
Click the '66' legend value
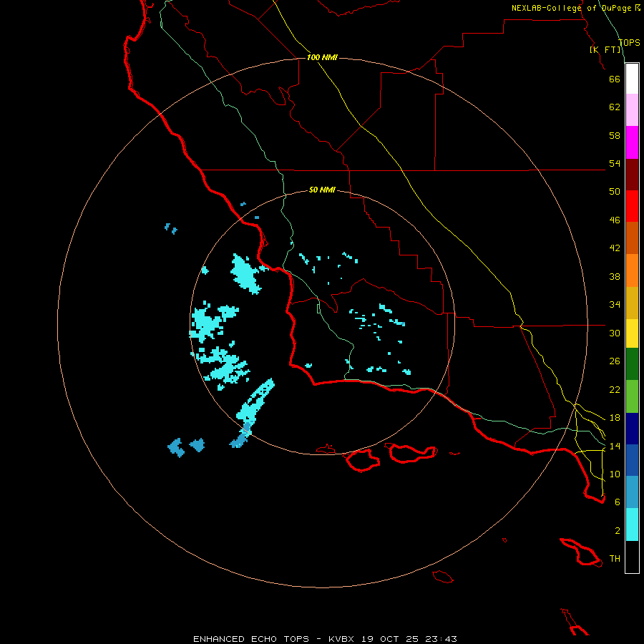(x=615, y=79)
